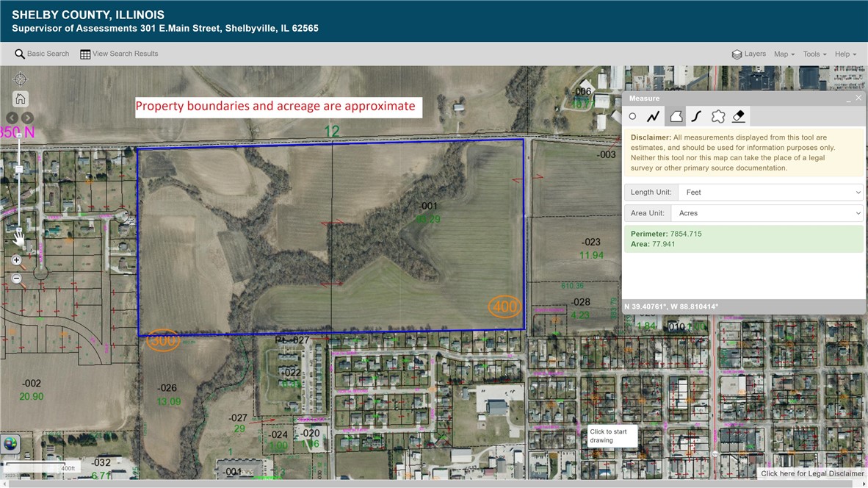
Task: Return map to home extent
Action: [21, 98]
